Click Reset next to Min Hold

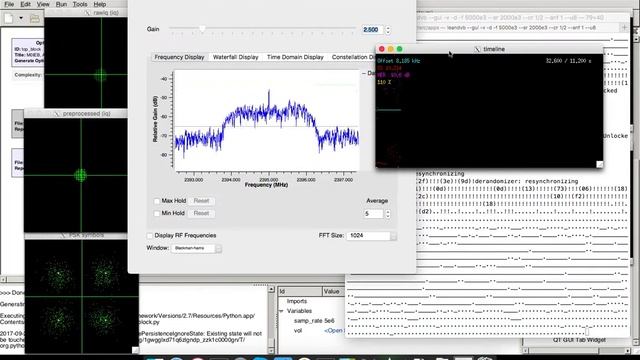[x=201, y=213]
